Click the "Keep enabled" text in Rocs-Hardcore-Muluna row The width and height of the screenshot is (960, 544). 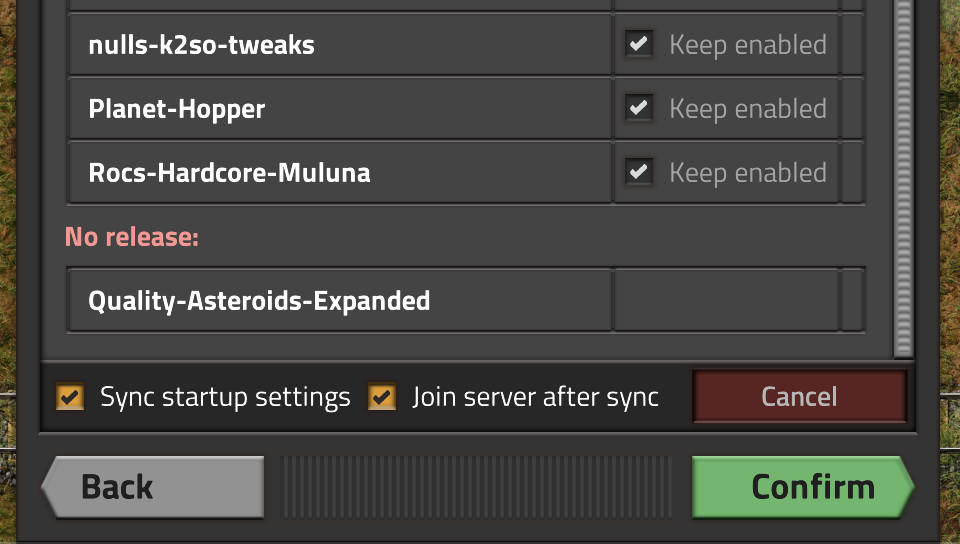click(x=748, y=172)
